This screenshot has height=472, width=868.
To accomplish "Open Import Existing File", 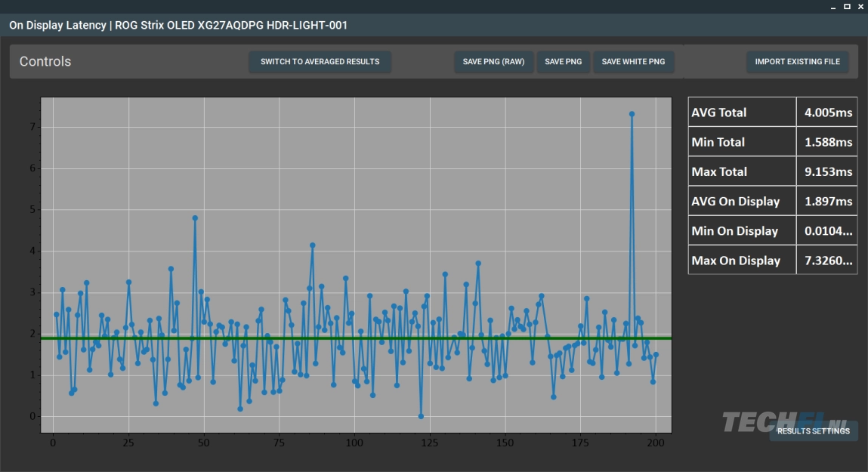I will [797, 61].
